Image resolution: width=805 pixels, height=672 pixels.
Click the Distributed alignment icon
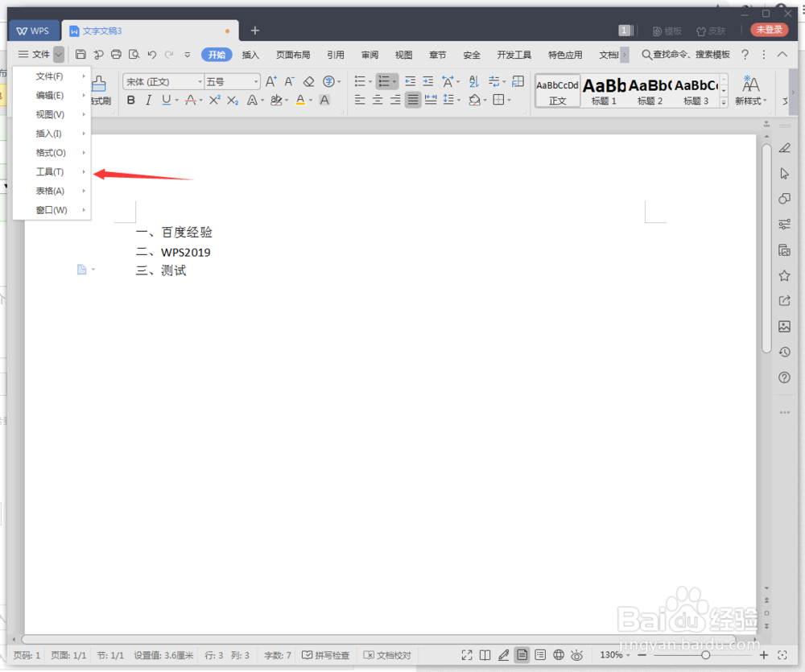tap(431, 100)
